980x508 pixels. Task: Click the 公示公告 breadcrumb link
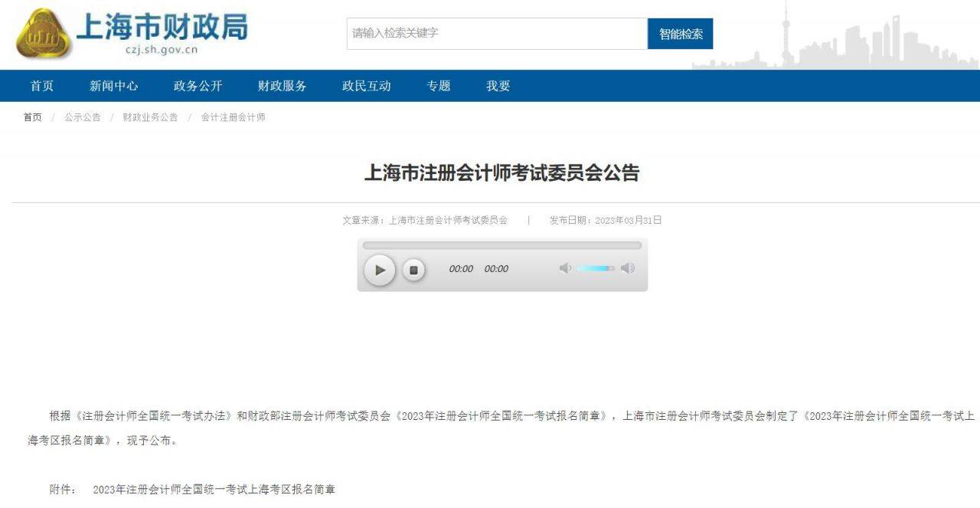pyautogui.click(x=80, y=117)
